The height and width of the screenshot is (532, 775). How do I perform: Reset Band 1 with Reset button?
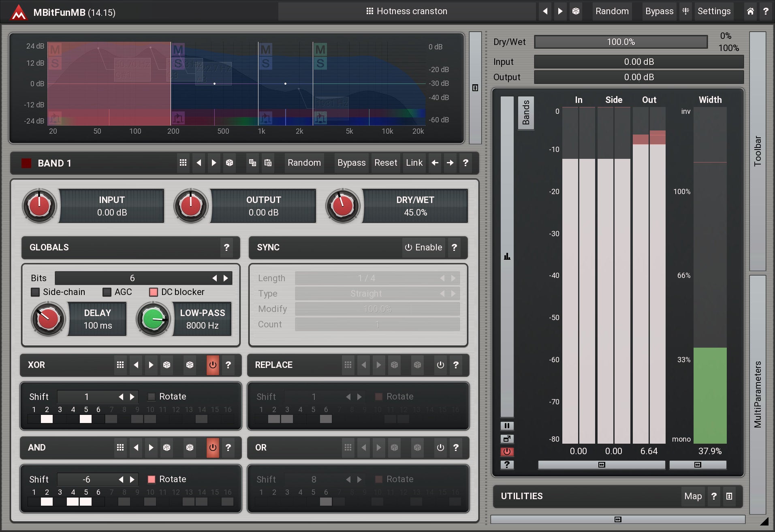[385, 163]
